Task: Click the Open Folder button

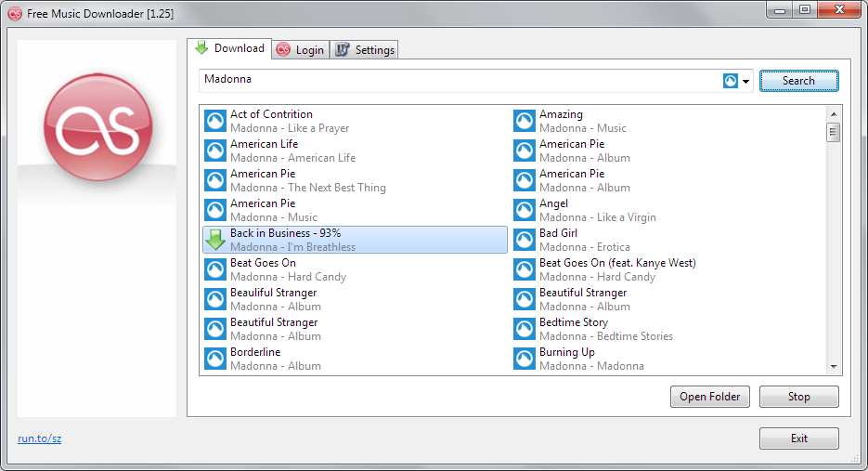Action: (709, 397)
